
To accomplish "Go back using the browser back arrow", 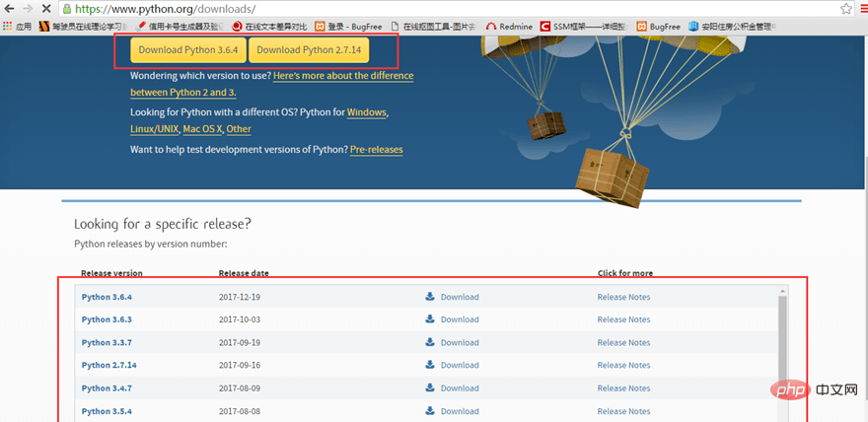I will click(9, 9).
